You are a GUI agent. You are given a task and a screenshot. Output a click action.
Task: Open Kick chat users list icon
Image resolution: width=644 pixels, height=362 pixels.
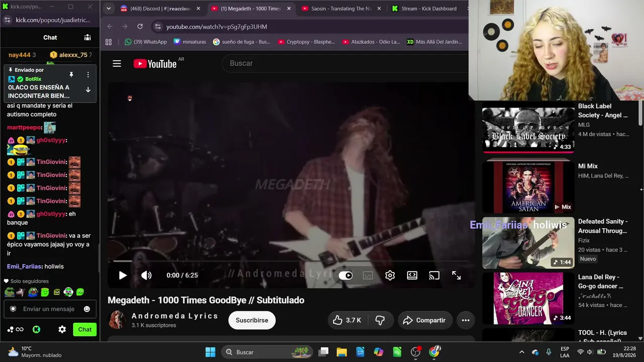coord(88,37)
